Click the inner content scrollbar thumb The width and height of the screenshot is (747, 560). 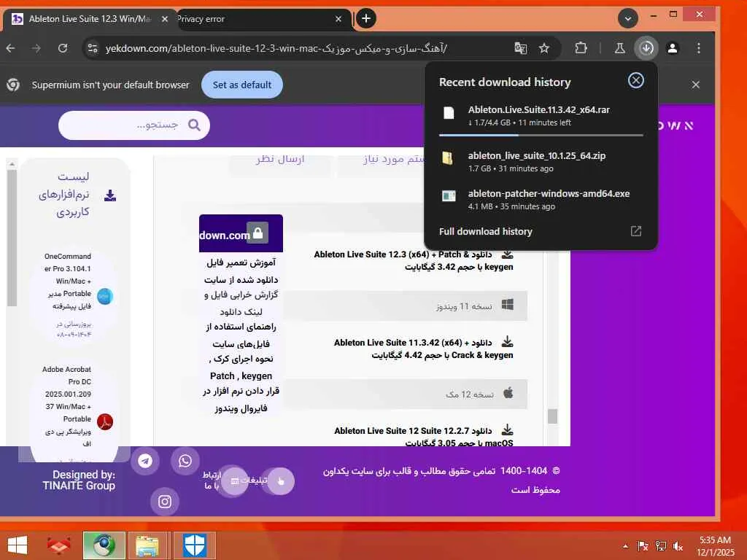tap(552, 416)
